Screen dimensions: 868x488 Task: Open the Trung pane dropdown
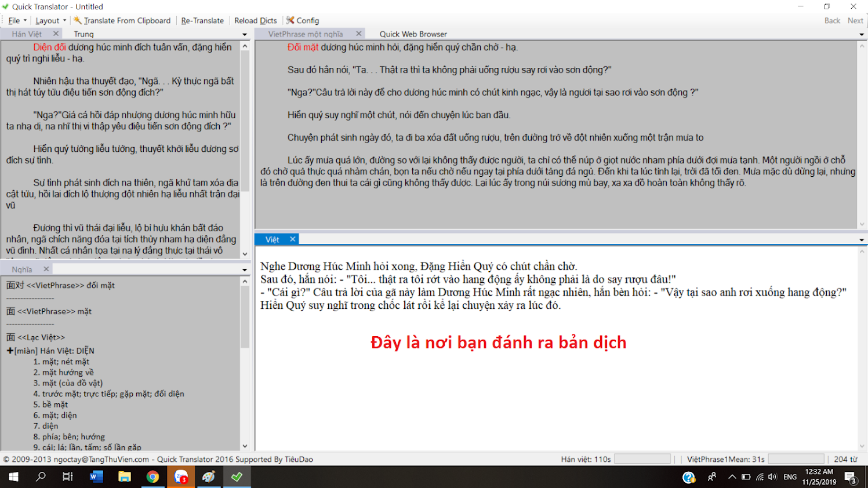tap(244, 34)
